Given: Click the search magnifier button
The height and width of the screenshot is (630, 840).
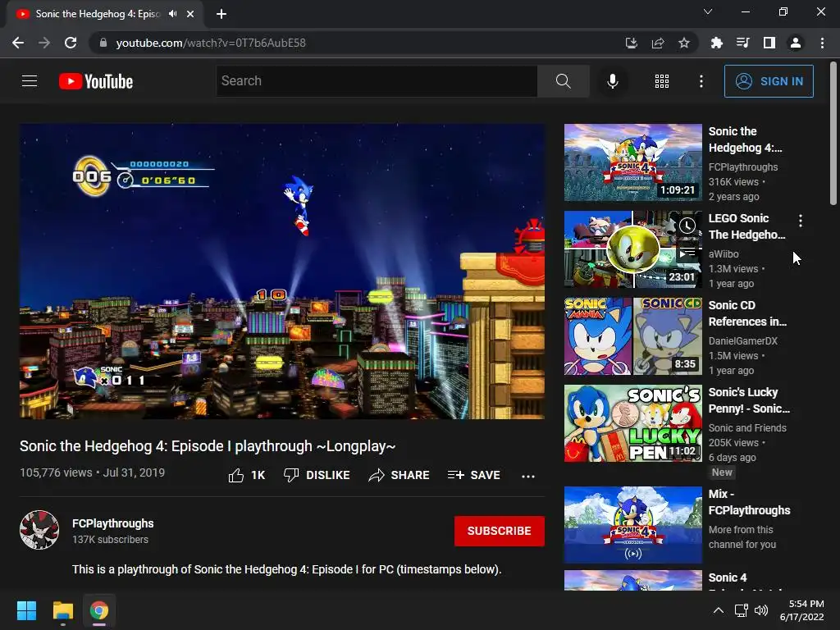Looking at the screenshot, I should [x=563, y=81].
